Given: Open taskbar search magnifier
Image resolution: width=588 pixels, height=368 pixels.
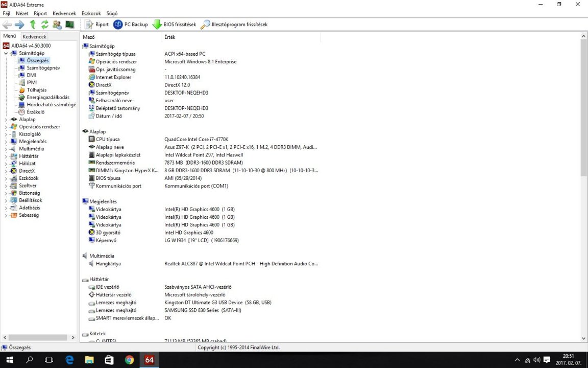Looking at the screenshot, I should pos(29,360).
